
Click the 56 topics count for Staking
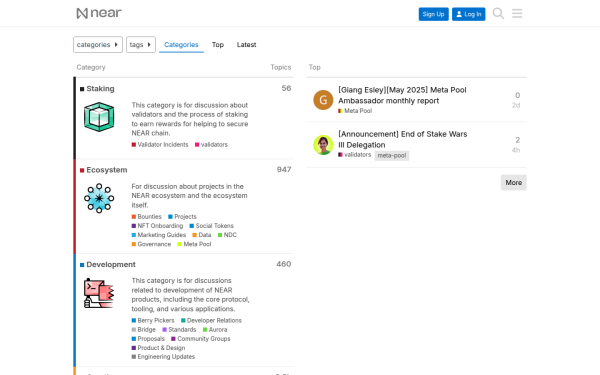(286, 88)
